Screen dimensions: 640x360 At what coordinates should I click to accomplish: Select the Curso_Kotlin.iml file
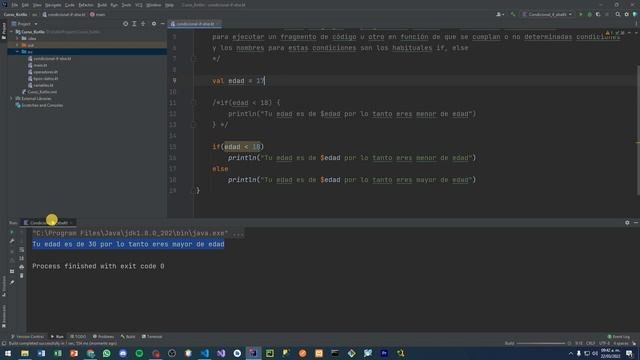[40, 92]
